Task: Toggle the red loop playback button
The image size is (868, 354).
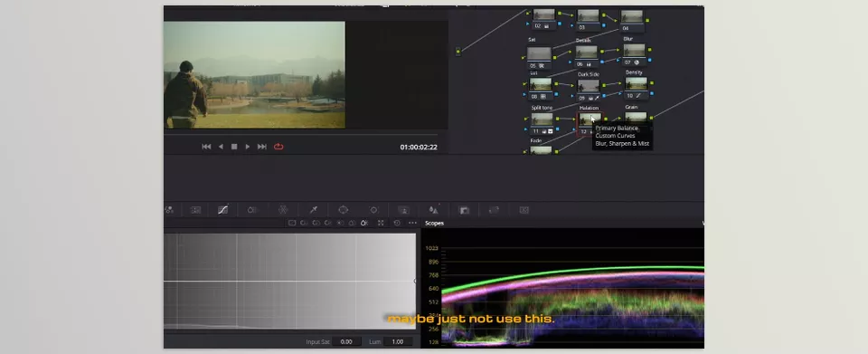Action: pyautogui.click(x=278, y=147)
